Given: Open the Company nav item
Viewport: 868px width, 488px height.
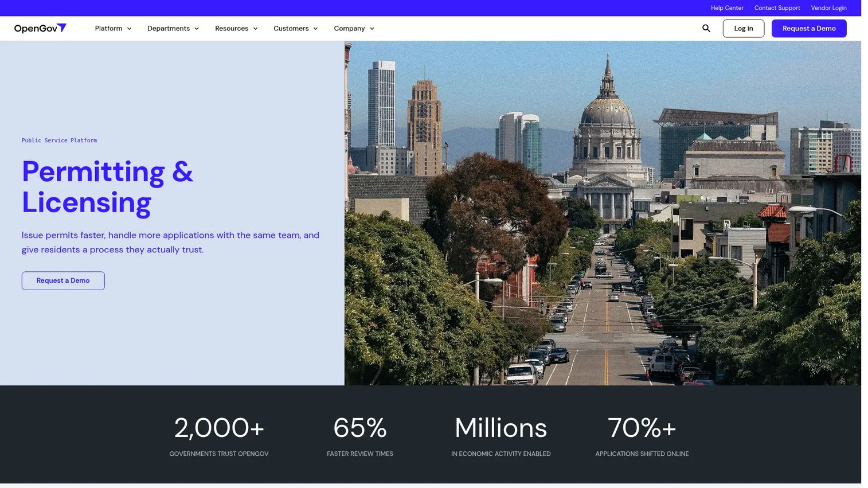Looking at the screenshot, I should pos(349,28).
